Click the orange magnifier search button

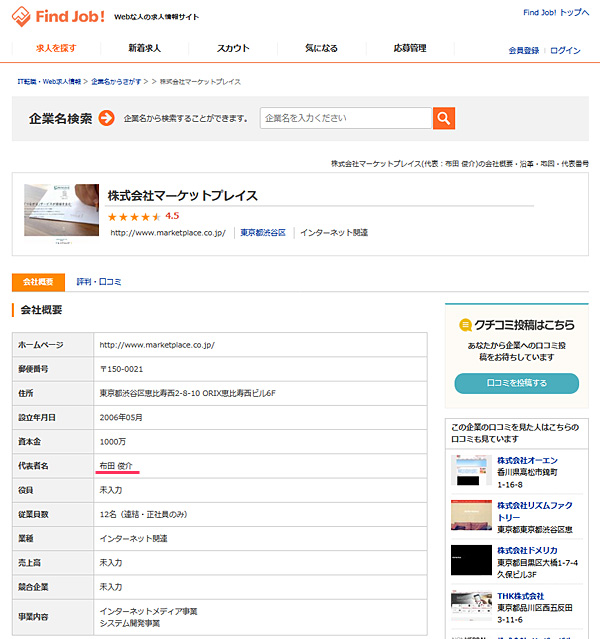pos(443,118)
